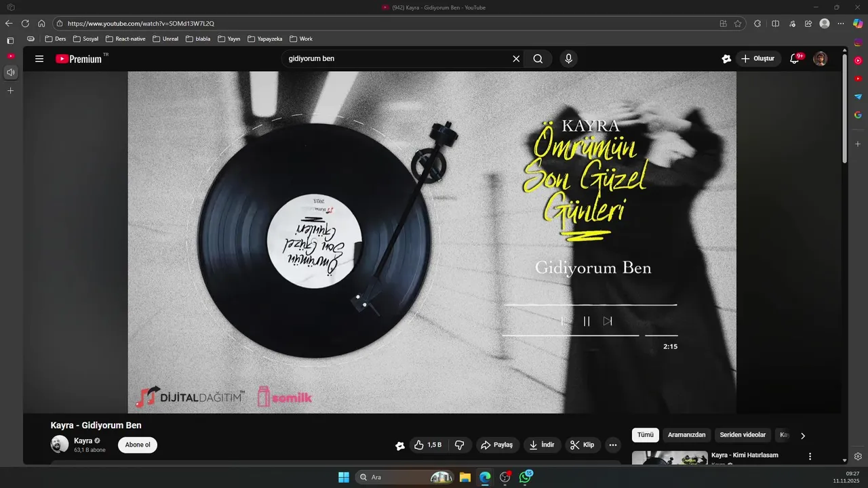Open the YouTube hamburger guide menu
The height and width of the screenshot is (488, 868).
[39, 59]
